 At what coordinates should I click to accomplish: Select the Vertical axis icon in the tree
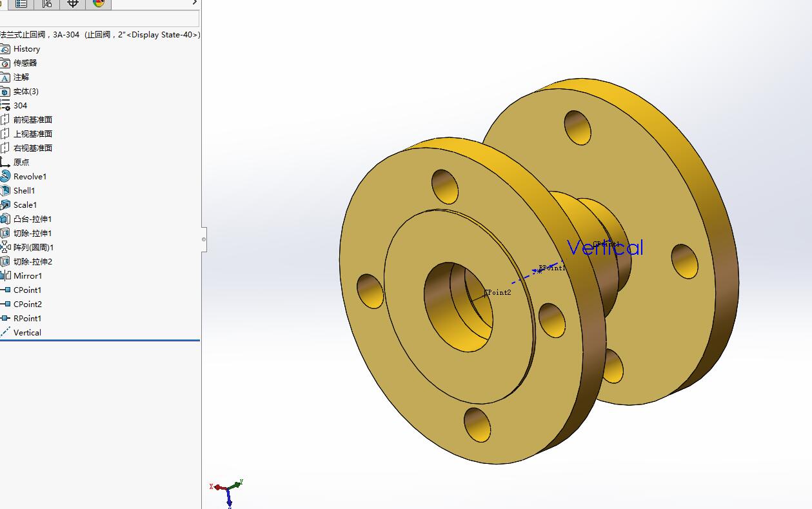click(x=5, y=333)
